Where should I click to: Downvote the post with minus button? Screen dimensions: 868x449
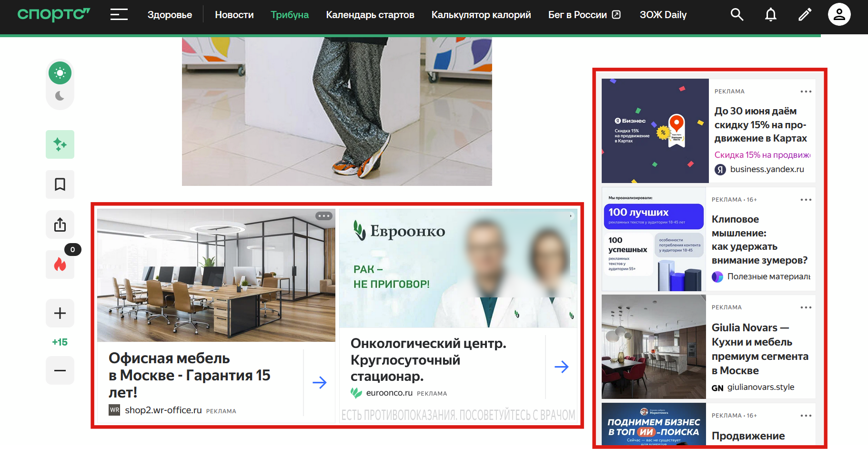coord(60,370)
